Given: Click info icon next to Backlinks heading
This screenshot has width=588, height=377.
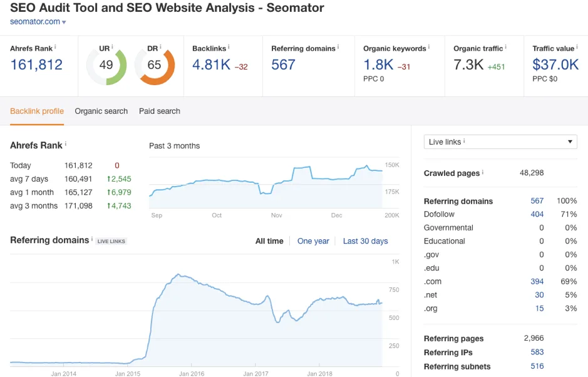Looking at the screenshot, I should (x=229, y=47).
